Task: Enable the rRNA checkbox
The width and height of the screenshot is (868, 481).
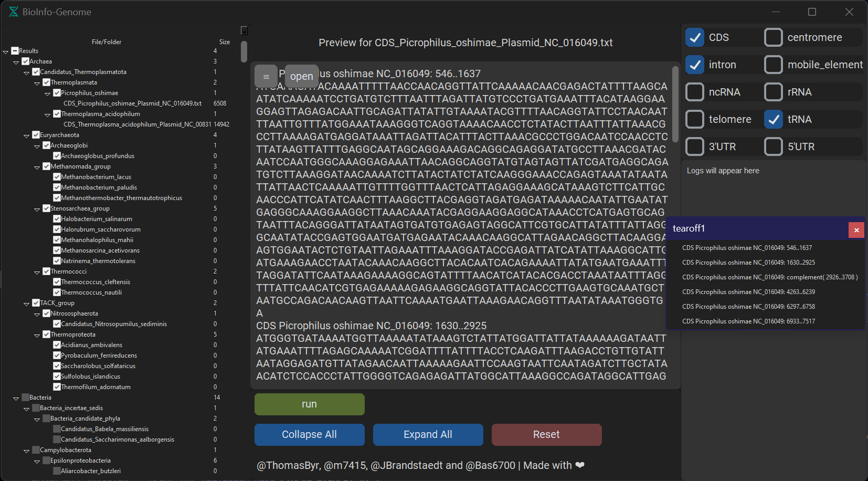Action: coord(774,92)
